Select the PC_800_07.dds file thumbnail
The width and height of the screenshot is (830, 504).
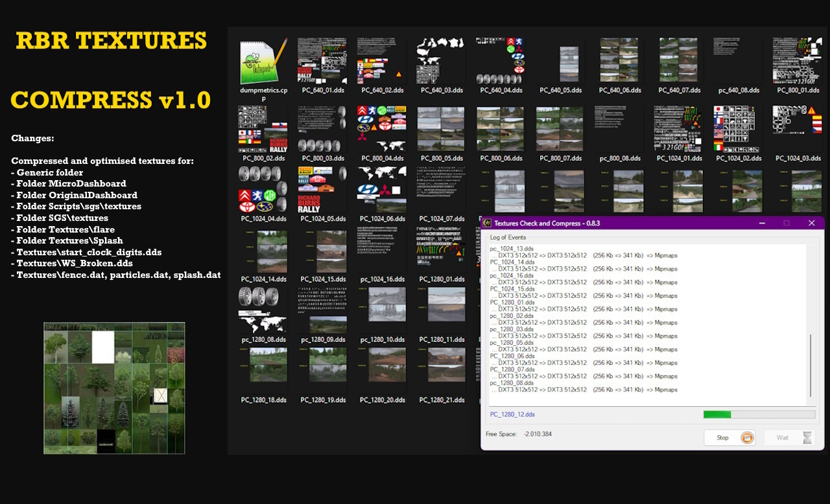[x=560, y=129]
